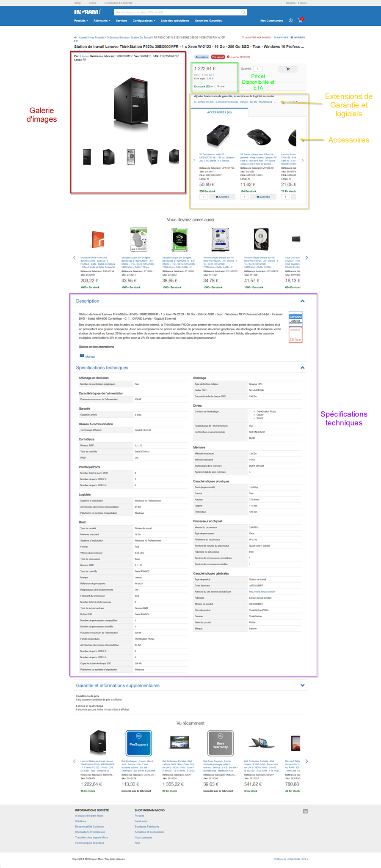Screen dimensions: 381x868
Task: Click the LinkedIn icon in footer
Action: 305,811
